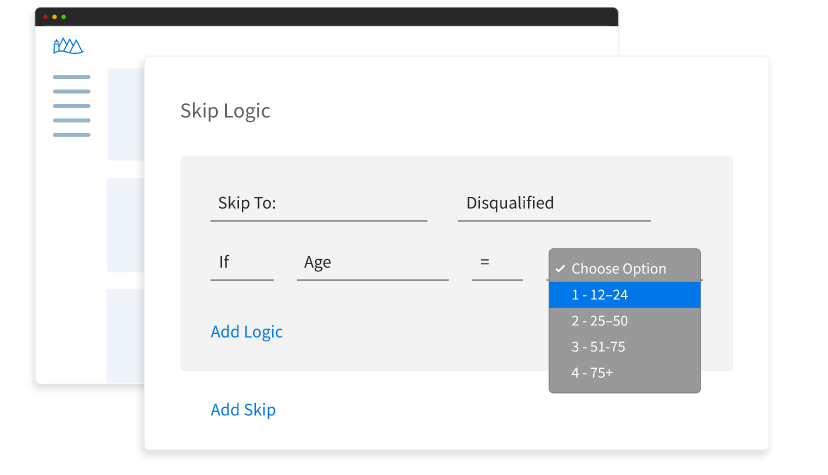828x475 pixels.
Task: Open the equals operator dropdown
Action: pos(496,263)
